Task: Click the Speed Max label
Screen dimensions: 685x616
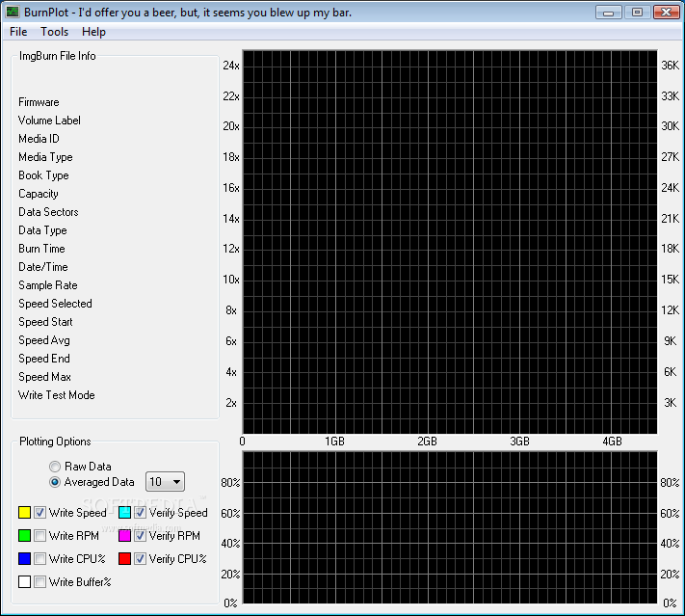Action: pyautogui.click(x=44, y=377)
